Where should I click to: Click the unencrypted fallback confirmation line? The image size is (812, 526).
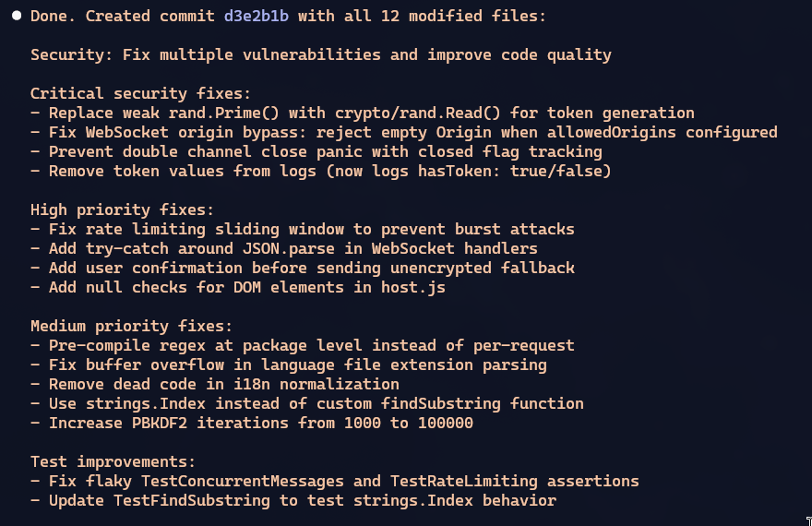[302, 268]
